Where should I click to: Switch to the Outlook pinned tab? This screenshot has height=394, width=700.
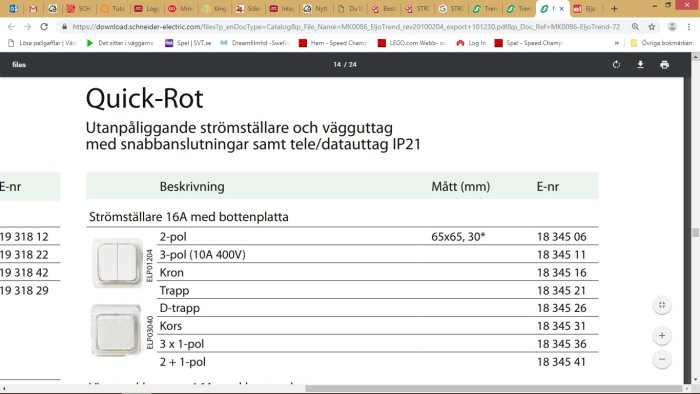13,8
